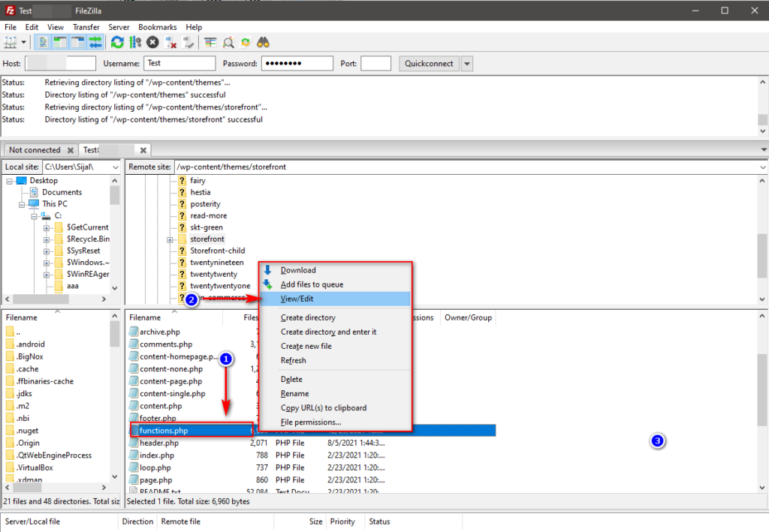The height and width of the screenshot is (532, 769).
Task: Click the Port input field
Action: [x=375, y=63]
